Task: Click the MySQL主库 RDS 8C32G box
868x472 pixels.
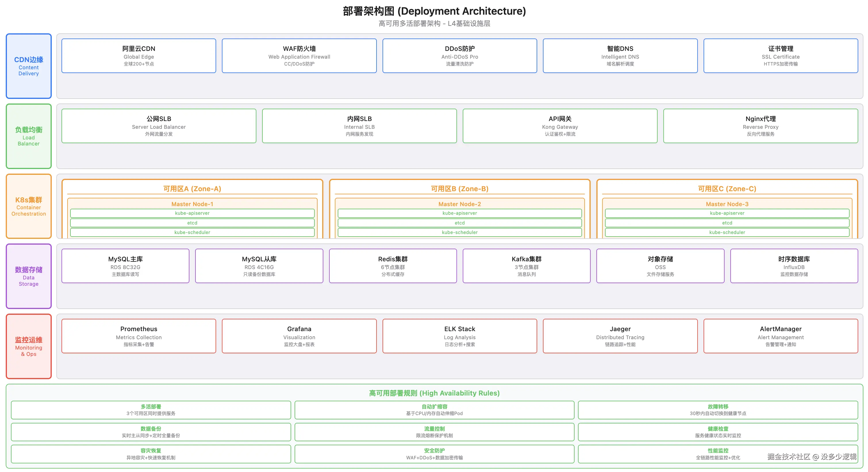Action: pyautogui.click(x=125, y=266)
